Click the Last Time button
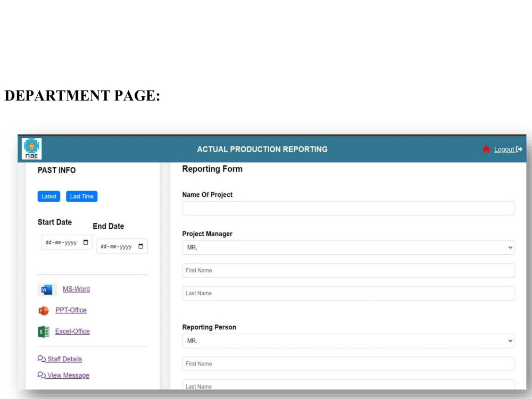Viewport: 532px width, 399px height. click(x=82, y=196)
